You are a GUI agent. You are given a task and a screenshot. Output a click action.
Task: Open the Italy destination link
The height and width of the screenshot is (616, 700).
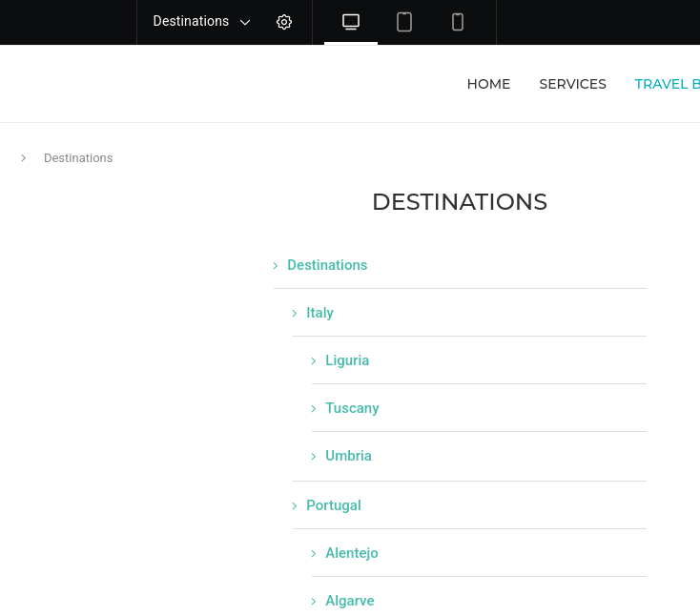point(319,313)
